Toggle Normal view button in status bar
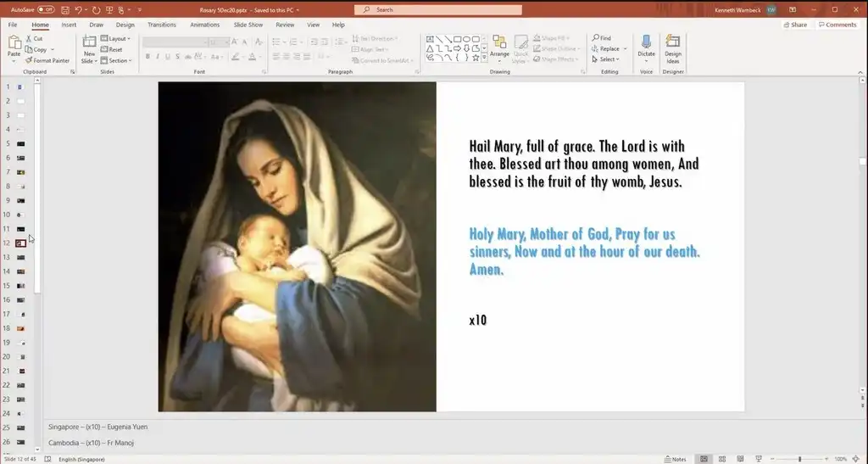 click(x=704, y=459)
